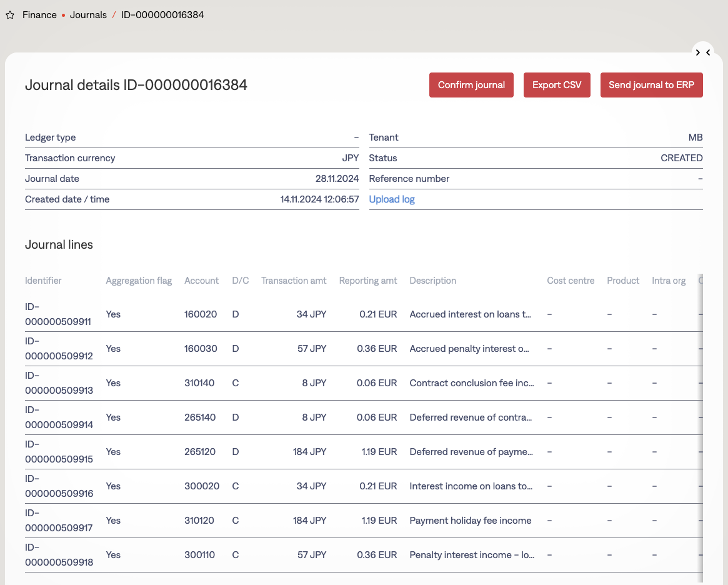Click the Transaction amt column header
The height and width of the screenshot is (585, 728).
tap(294, 281)
